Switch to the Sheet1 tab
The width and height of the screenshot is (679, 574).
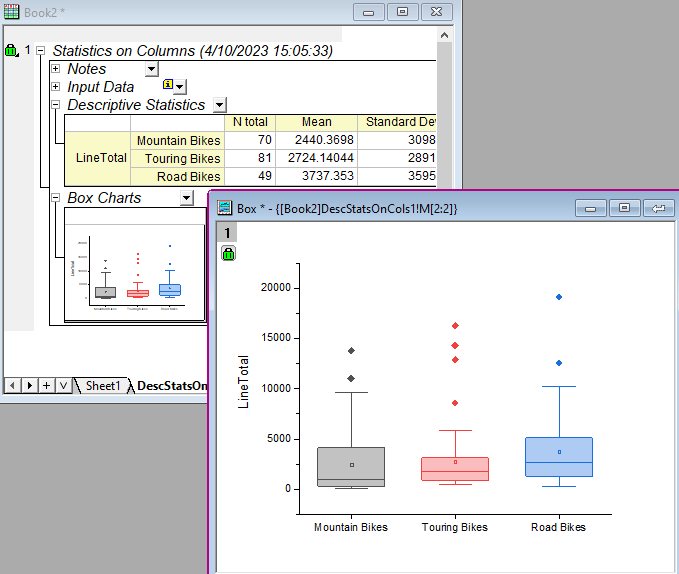[102, 385]
